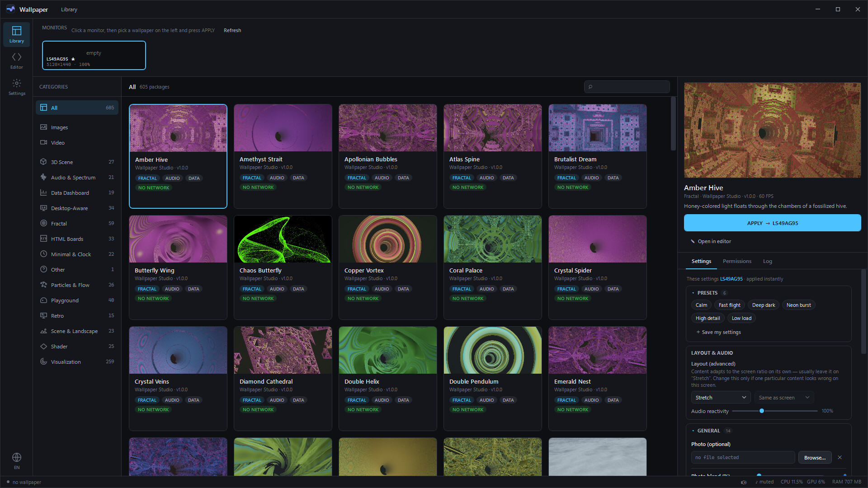Open the Playground category
Screen dimensions: 868x488
(77, 300)
